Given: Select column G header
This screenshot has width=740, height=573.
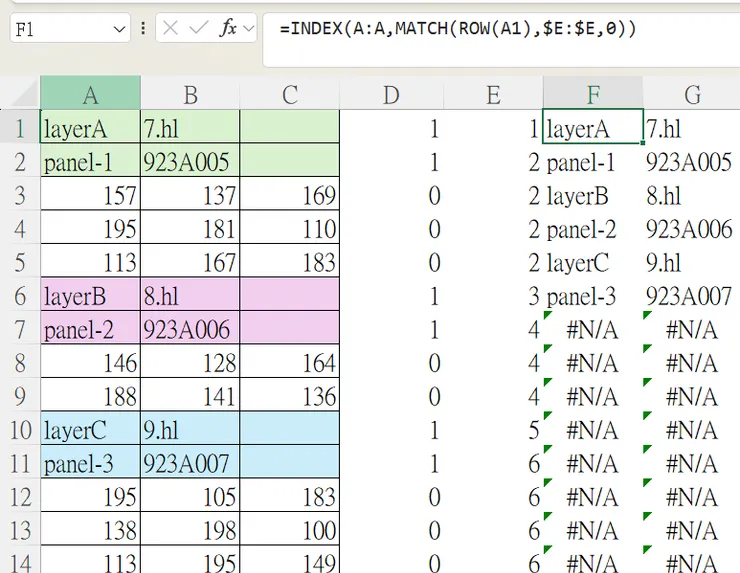Looking at the screenshot, I should tap(692, 94).
